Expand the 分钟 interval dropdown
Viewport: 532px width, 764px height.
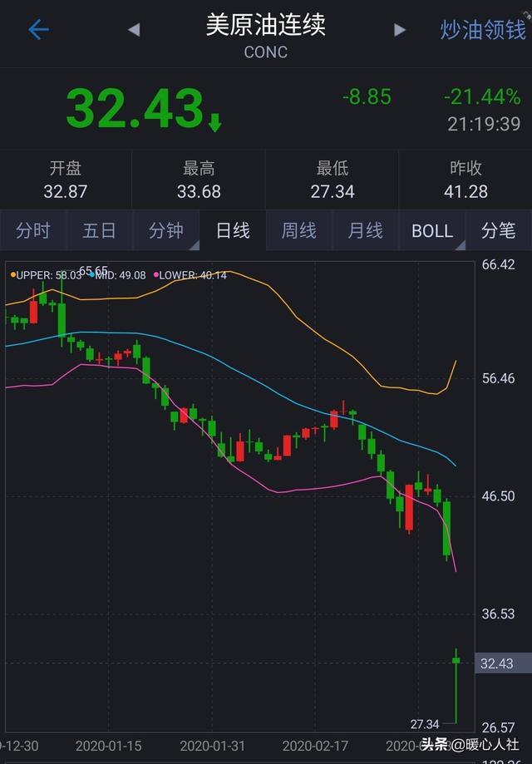(x=166, y=230)
